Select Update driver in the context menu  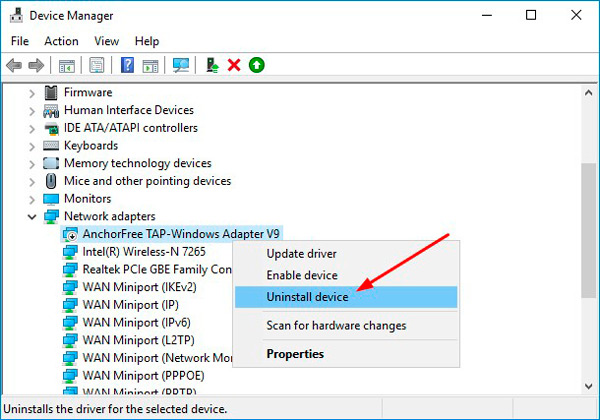(x=301, y=254)
